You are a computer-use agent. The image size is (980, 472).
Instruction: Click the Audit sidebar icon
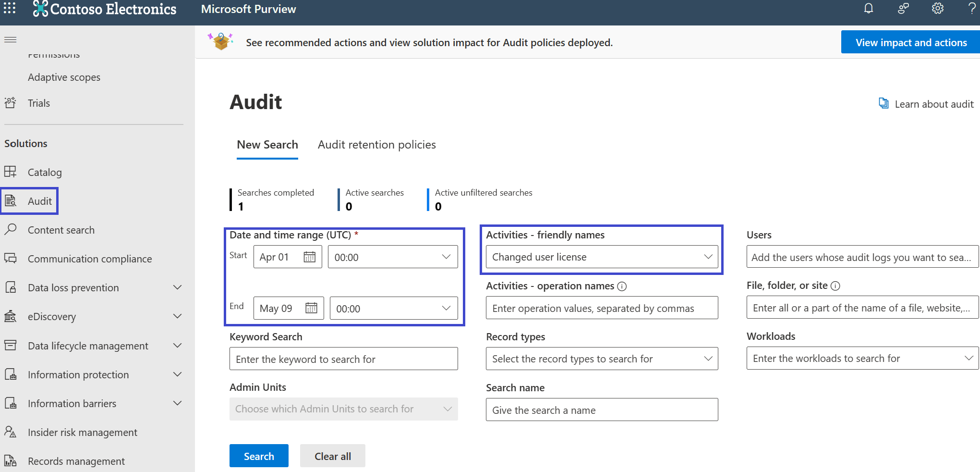click(x=10, y=201)
